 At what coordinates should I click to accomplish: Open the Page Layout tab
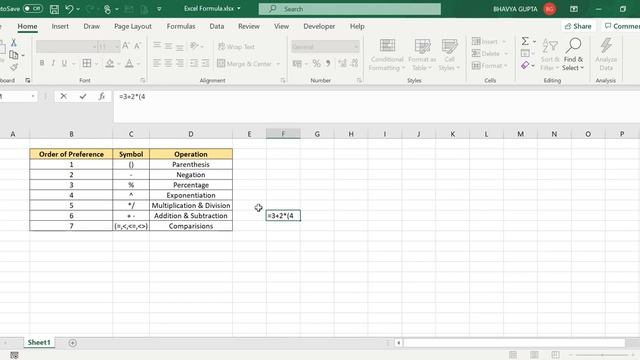[x=133, y=26]
